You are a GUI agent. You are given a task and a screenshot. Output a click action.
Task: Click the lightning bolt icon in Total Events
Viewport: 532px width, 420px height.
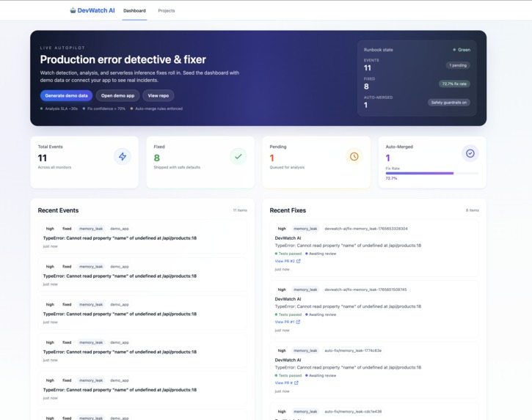click(x=123, y=156)
